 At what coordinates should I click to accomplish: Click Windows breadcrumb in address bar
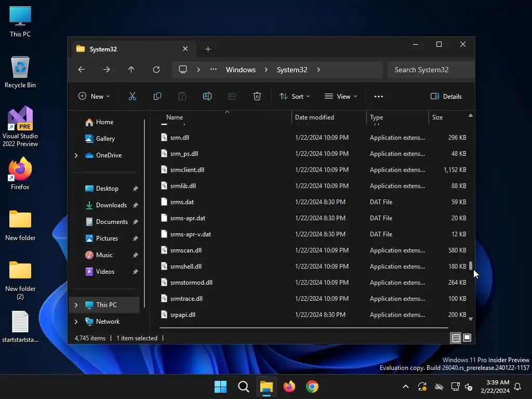(x=241, y=70)
